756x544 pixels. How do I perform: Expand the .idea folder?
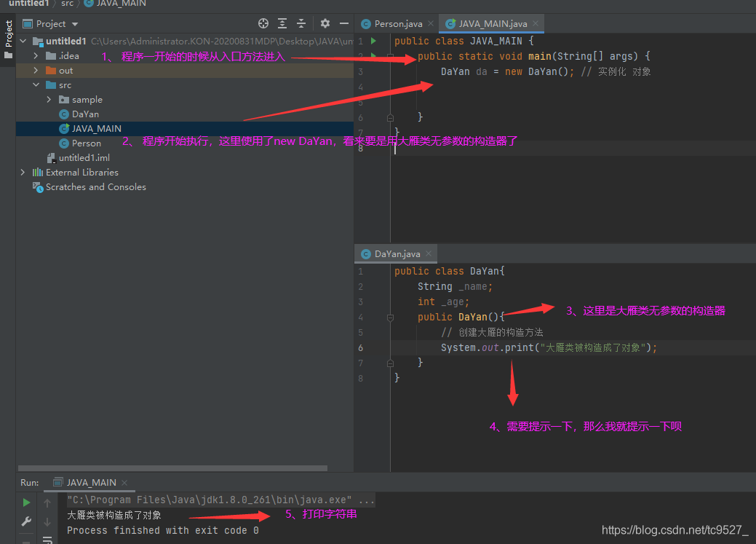pos(36,56)
